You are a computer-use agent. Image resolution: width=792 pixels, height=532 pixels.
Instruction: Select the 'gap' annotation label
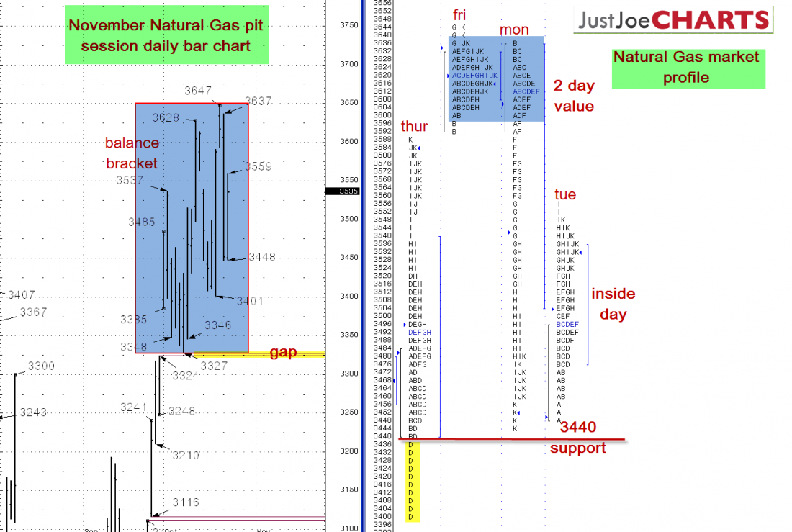pos(283,352)
